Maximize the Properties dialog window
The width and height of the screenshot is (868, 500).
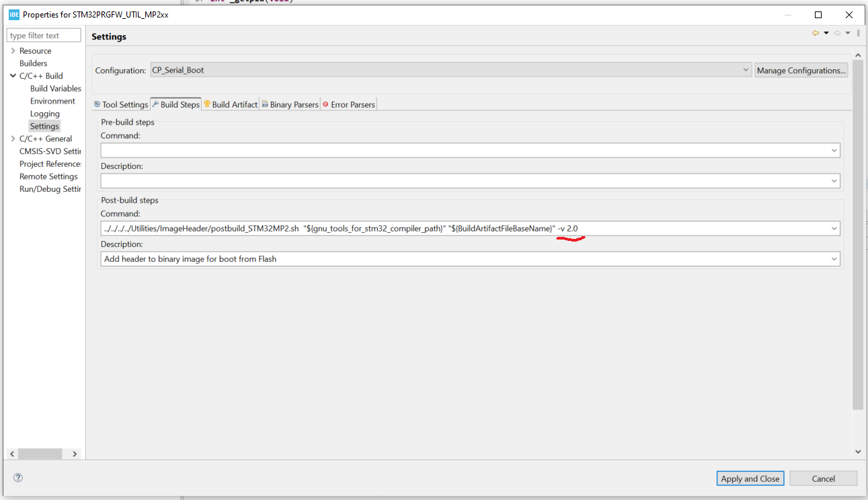pos(818,14)
